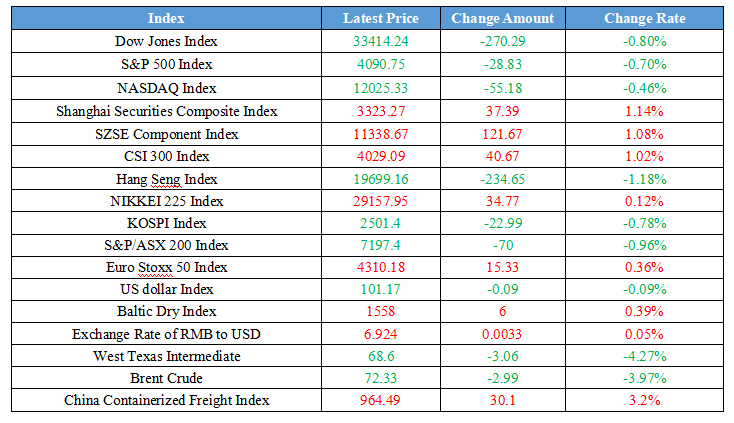Select the S&P 500 Index name cell

point(166,64)
